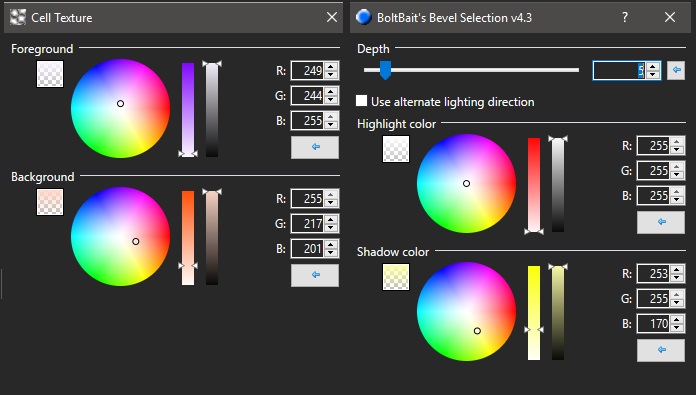The image size is (696, 395).
Task: Click the Shadow color wheel
Action: coord(466,312)
